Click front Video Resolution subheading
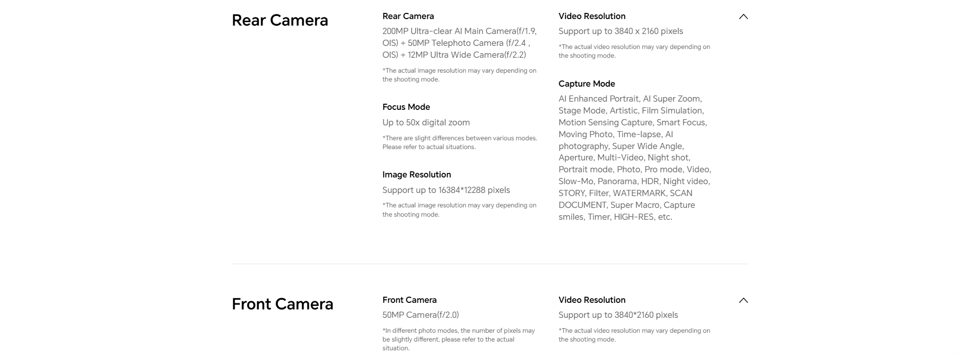 point(592,300)
